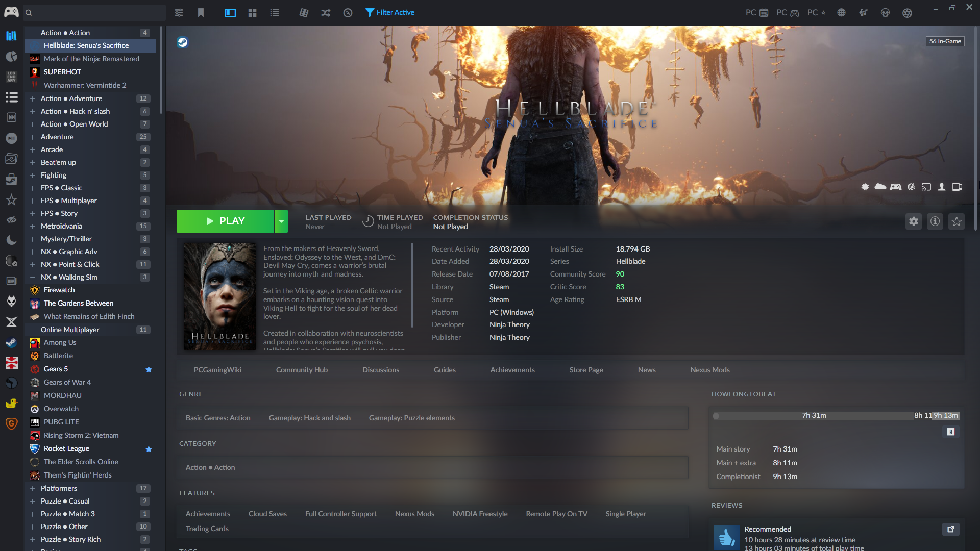This screenshot has width=980, height=551.
Task: Collapse the Online Multiplayer group
Action: click(x=33, y=330)
